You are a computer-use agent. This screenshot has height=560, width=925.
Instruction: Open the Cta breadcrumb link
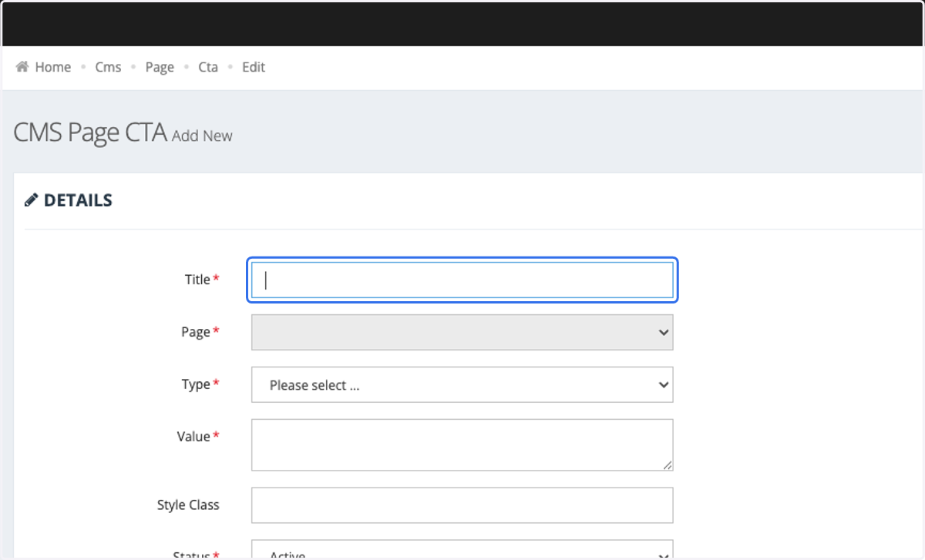pyautogui.click(x=208, y=67)
